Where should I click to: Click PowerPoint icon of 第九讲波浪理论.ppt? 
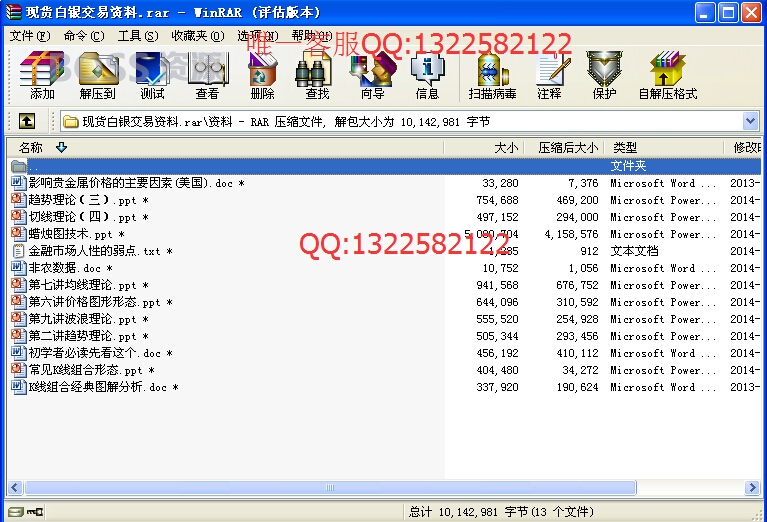19,319
